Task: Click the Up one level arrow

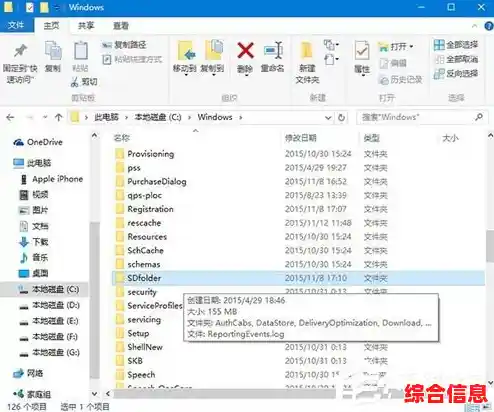Action: coord(59,117)
